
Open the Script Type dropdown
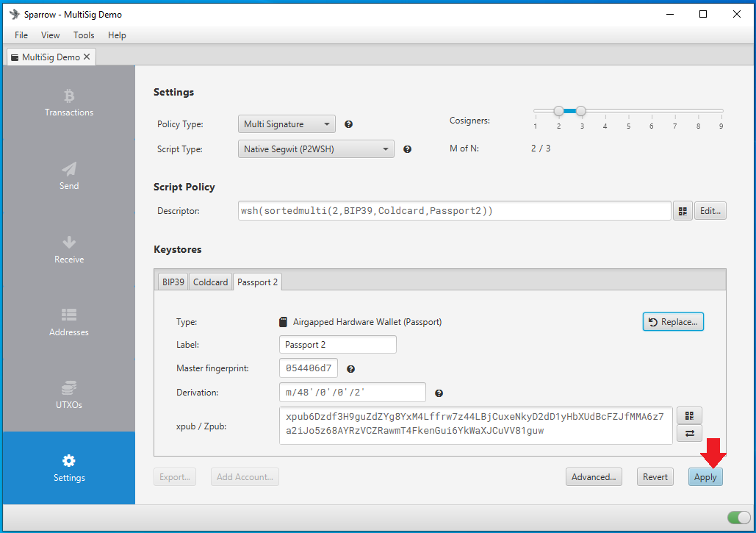(x=316, y=149)
